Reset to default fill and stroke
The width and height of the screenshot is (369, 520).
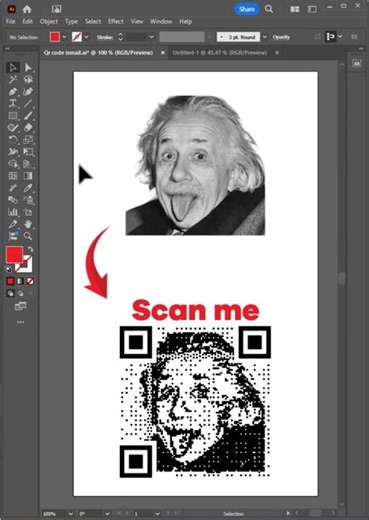pyautogui.click(x=9, y=269)
